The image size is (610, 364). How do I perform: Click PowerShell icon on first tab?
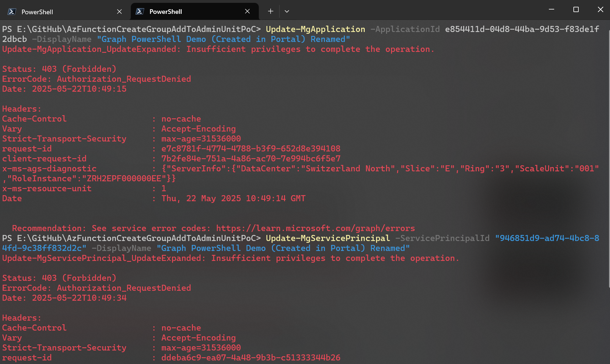click(12, 12)
